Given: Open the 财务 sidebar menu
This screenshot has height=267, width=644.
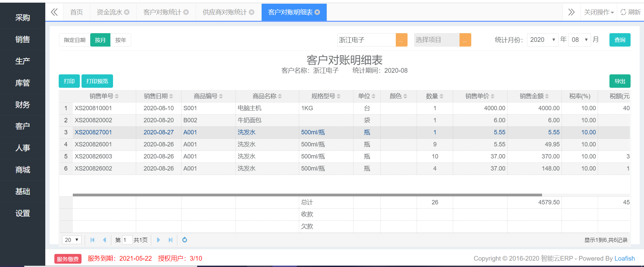Looking at the screenshot, I should 22,105.
